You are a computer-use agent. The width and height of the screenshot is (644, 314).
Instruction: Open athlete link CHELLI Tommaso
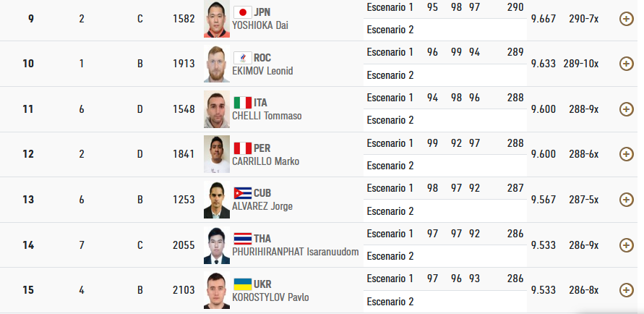coord(267,116)
